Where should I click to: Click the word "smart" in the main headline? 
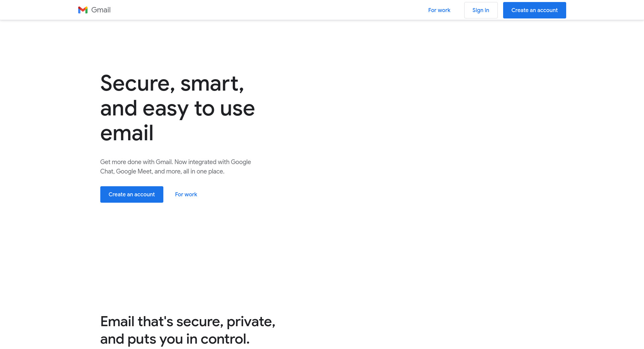[x=210, y=83]
